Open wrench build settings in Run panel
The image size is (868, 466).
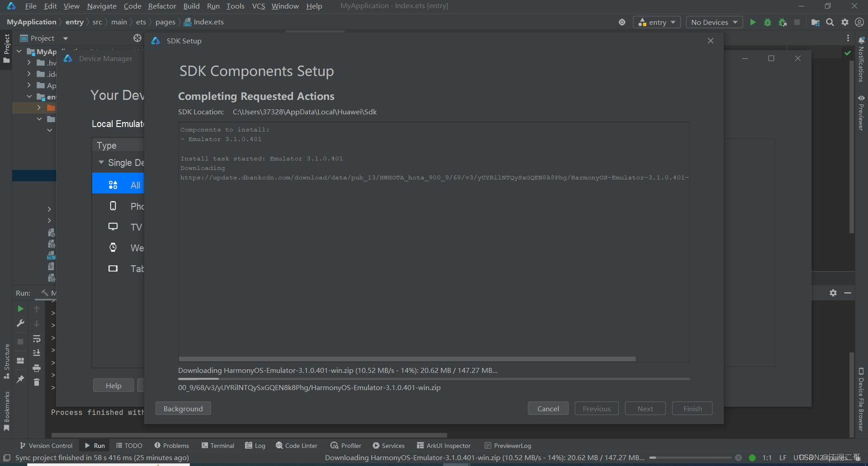[20, 323]
